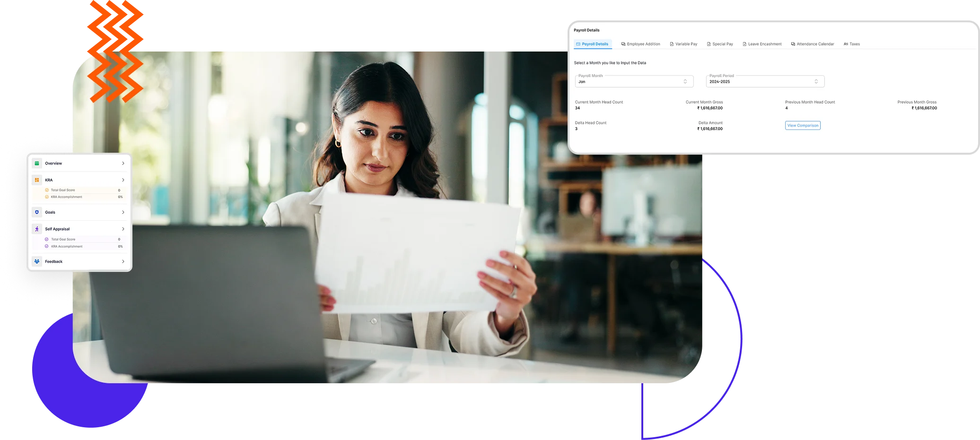
Task: Click the purple Self Appraisal person icon
Action: pyautogui.click(x=37, y=229)
